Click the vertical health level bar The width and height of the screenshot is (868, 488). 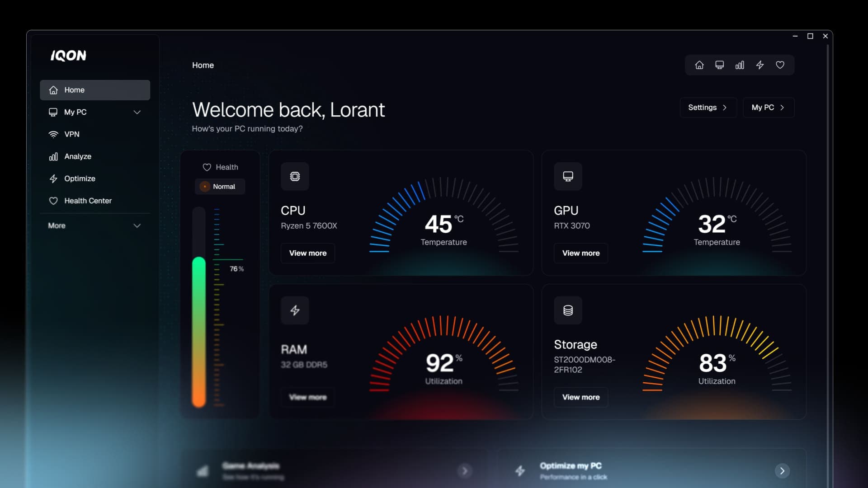pos(199,316)
